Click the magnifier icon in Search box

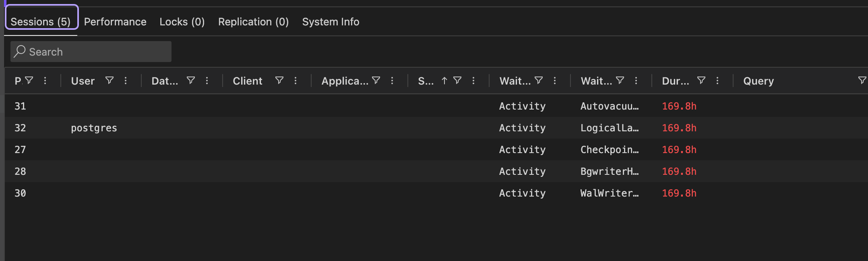point(19,51)
